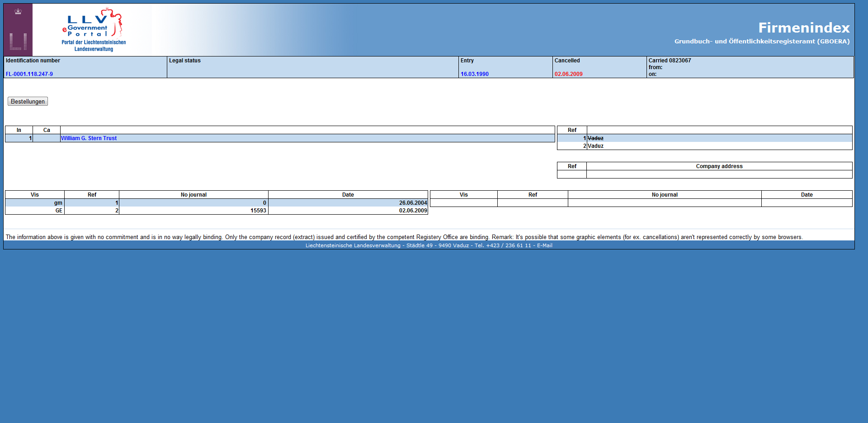The width and height of the screenshot is (868, 423).
Task: Select identification number FL-0001.118.247-9
Action: 29,74
